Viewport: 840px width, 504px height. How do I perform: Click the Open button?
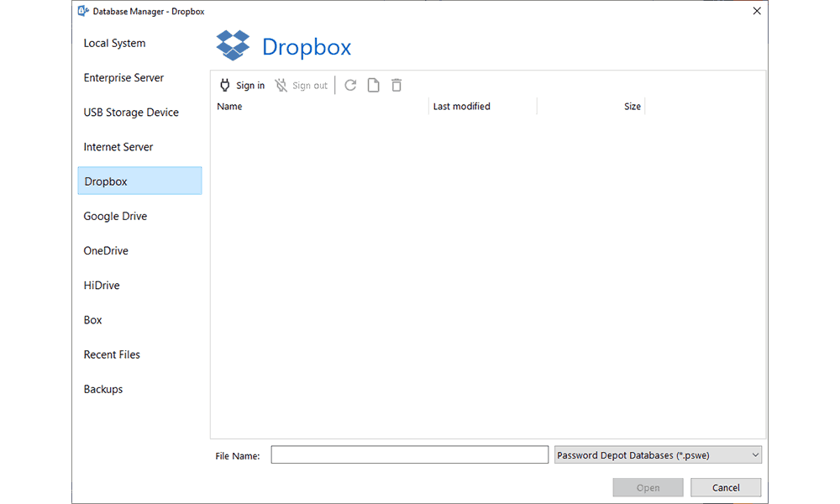(648, 487)
